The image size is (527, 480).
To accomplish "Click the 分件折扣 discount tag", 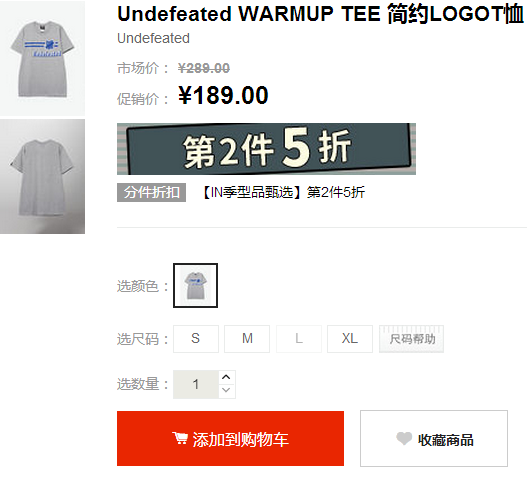I will (x=151, y=193).
